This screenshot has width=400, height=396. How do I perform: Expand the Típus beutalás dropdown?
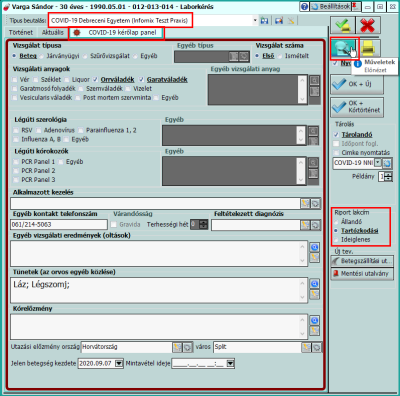tap(255, 20)
